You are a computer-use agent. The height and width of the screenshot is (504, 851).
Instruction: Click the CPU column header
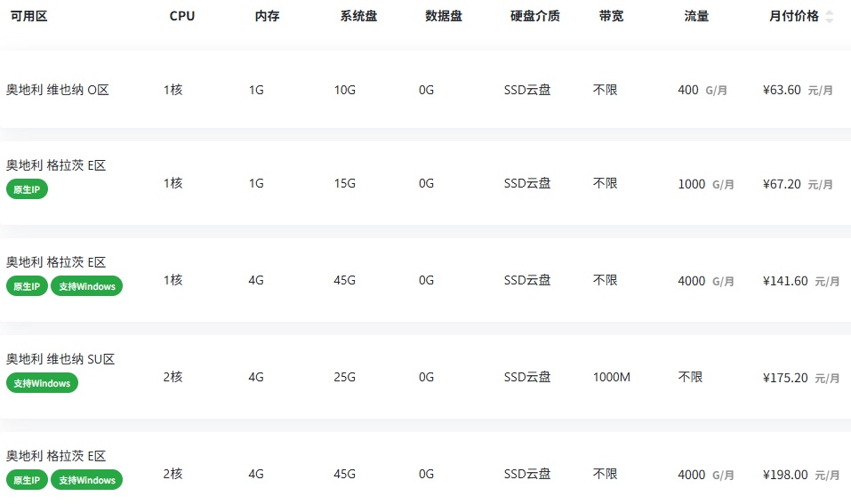(181, 16)
